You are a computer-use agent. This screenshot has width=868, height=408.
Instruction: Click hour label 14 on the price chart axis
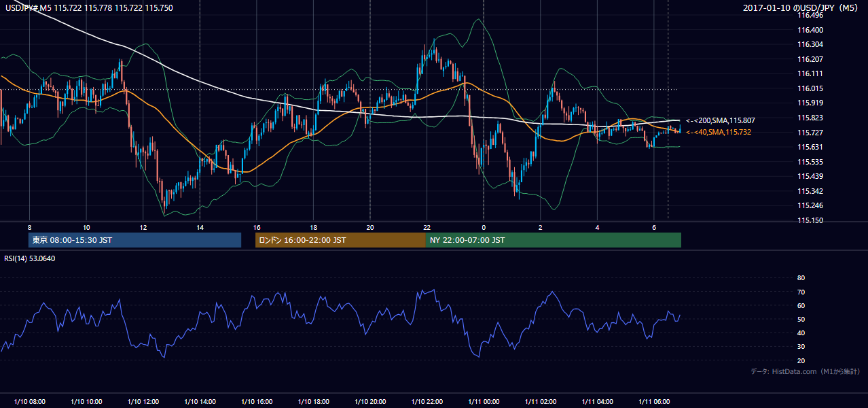click(x=200, y=227)
